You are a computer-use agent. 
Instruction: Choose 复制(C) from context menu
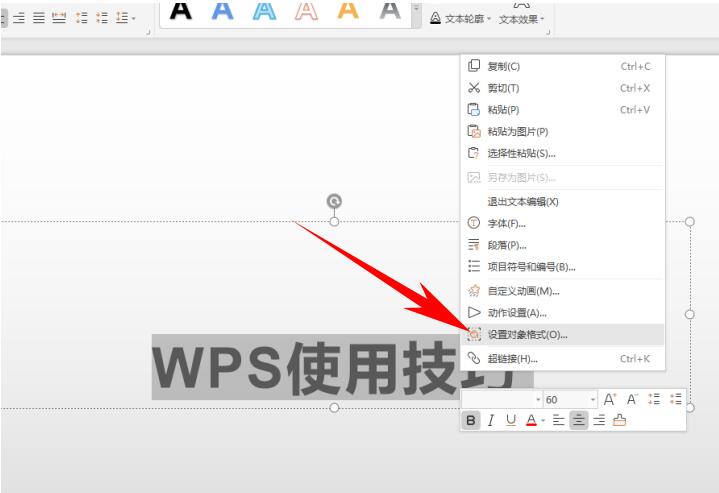pyautogui.click(x=563, y=66)
